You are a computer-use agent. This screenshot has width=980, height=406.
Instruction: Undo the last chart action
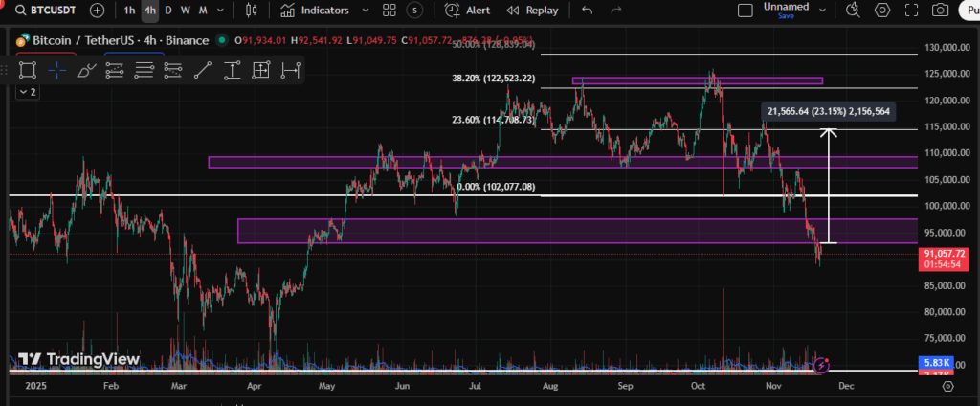click(587, 11)
